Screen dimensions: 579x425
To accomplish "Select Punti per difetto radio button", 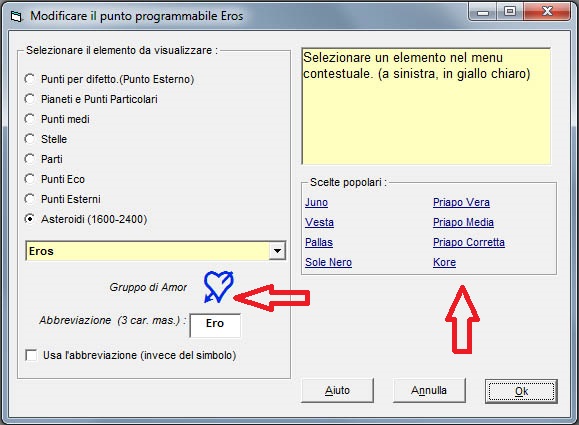I will click(30, 79).
